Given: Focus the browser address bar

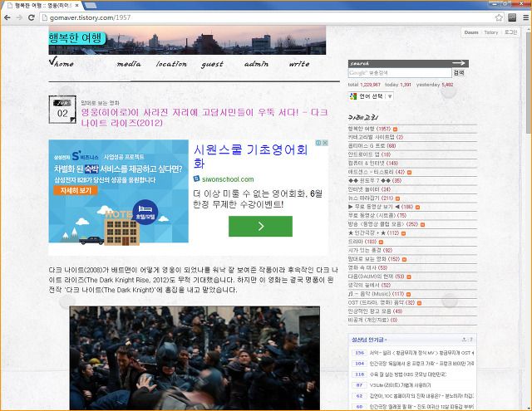Looking at the screenshot, I should [x=267, y=17].
